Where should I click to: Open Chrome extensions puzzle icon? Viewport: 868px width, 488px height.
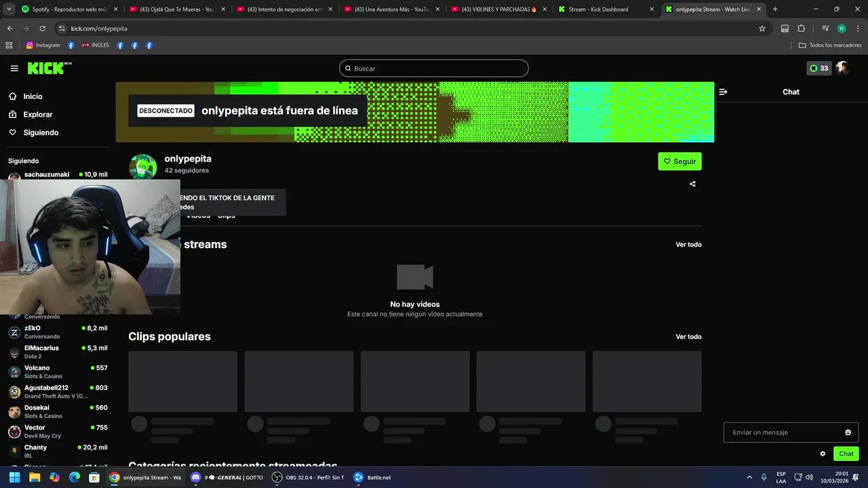[x=802, y=28]
